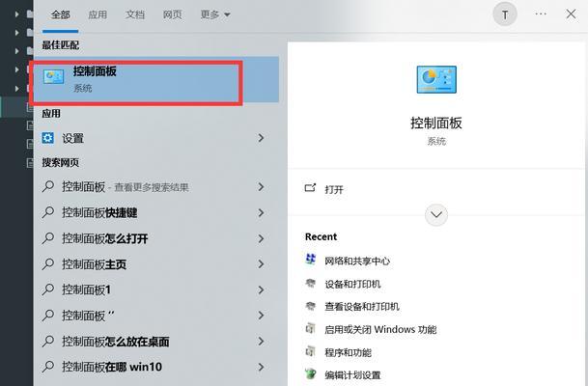Open recent item 启用或关闭 Windows 功能
This screenshot has width=588, height=386.
(380, 329)
